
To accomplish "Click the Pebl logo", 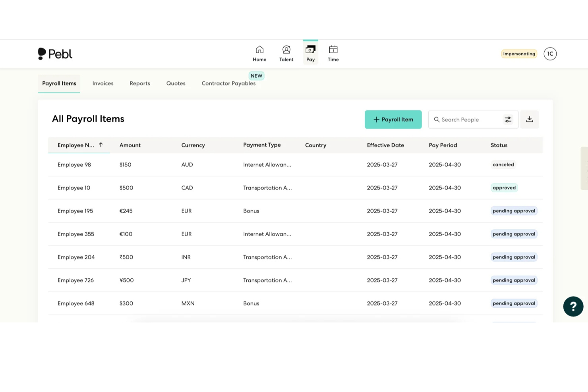I will pyautogui.click(x=55, y=54).
